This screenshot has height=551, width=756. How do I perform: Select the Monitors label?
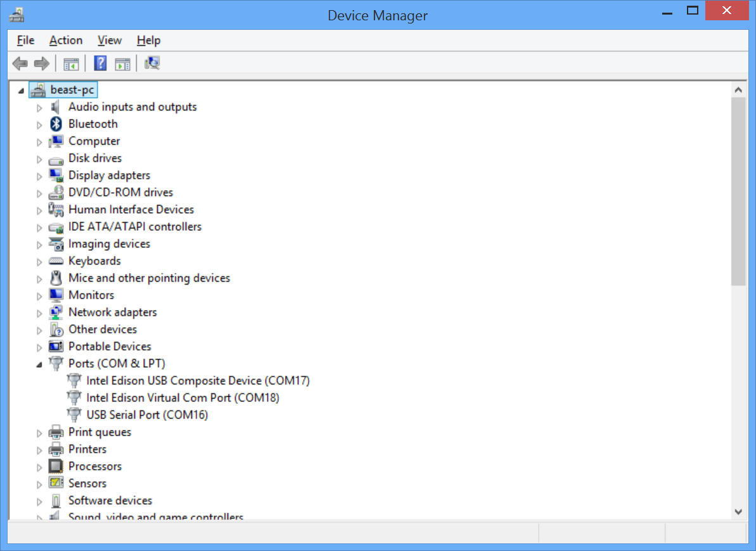click(91, 295)
